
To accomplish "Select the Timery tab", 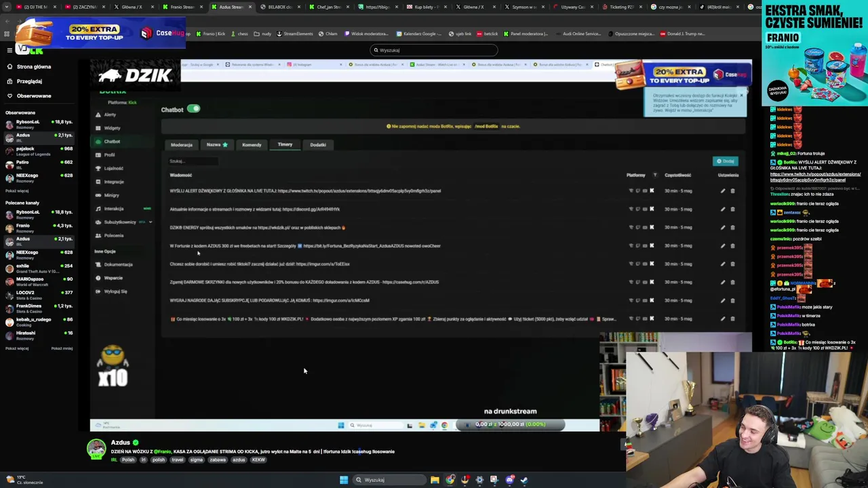I will pyautogui.click(x=285, y=144).
